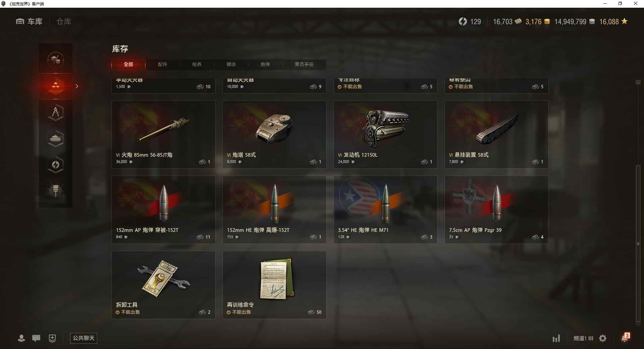Click the scrollbar up arrow
This screenshot has width=644, height=349.
638,82
